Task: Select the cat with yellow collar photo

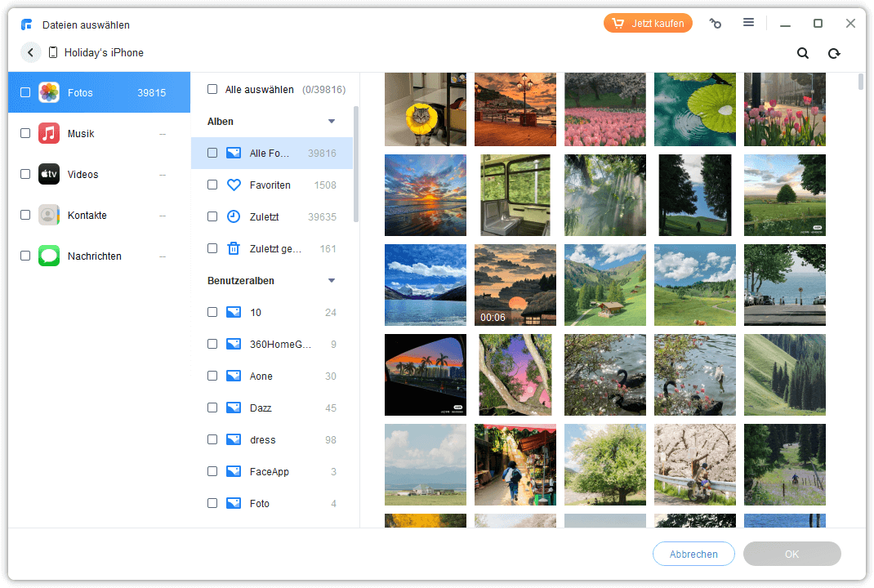Action: tap(425, 109)
